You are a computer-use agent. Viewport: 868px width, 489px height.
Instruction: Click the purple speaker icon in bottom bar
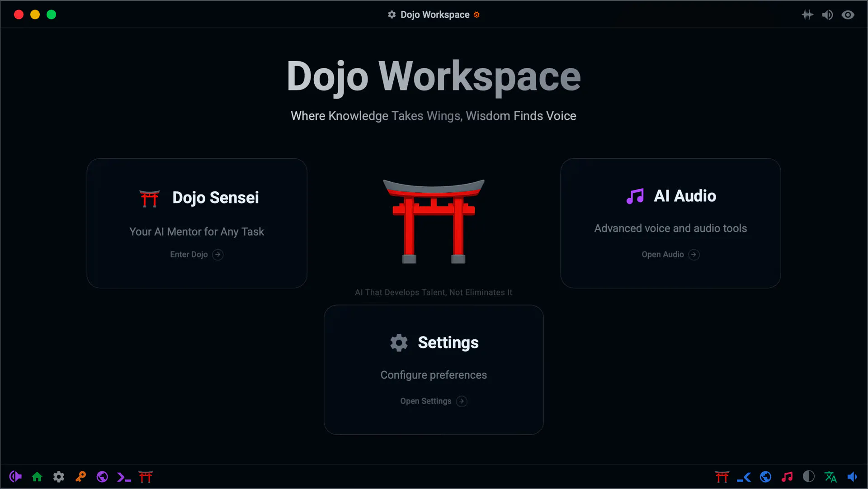(x=15, y=476)
